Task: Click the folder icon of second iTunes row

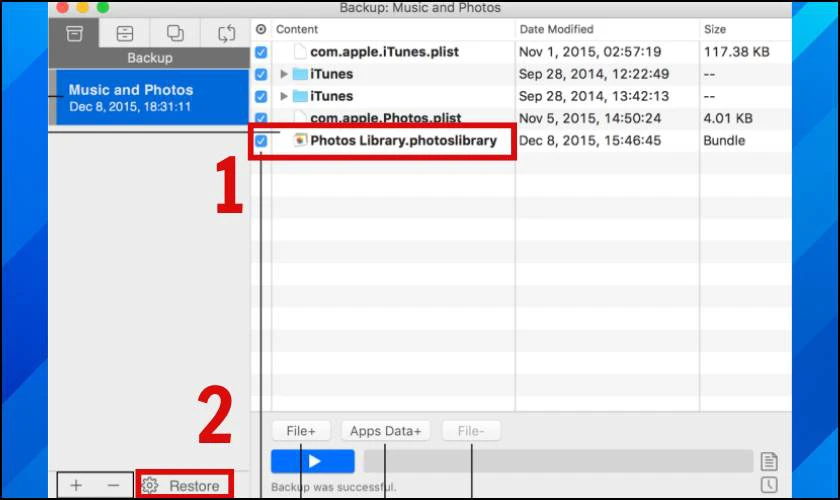Action: pyautogui.click(x=300, y=96)
